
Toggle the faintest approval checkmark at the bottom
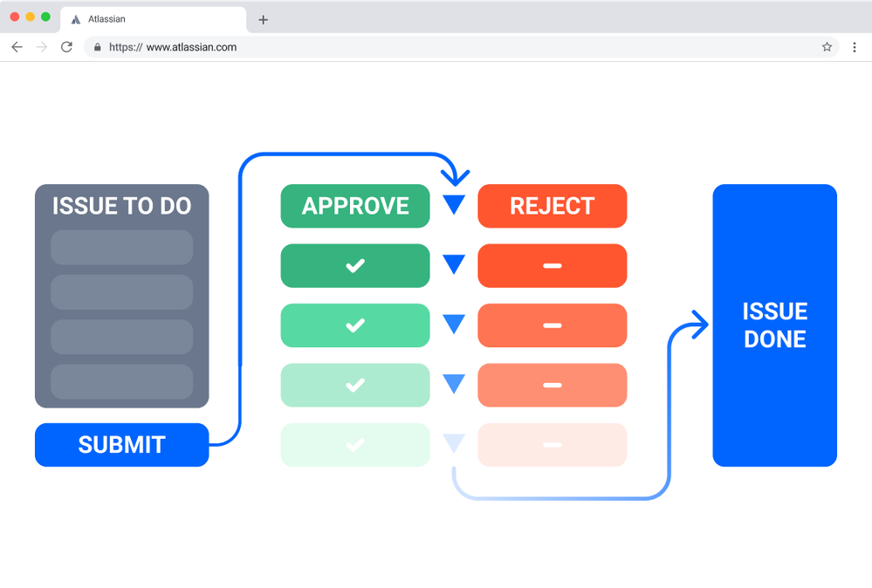355,445
